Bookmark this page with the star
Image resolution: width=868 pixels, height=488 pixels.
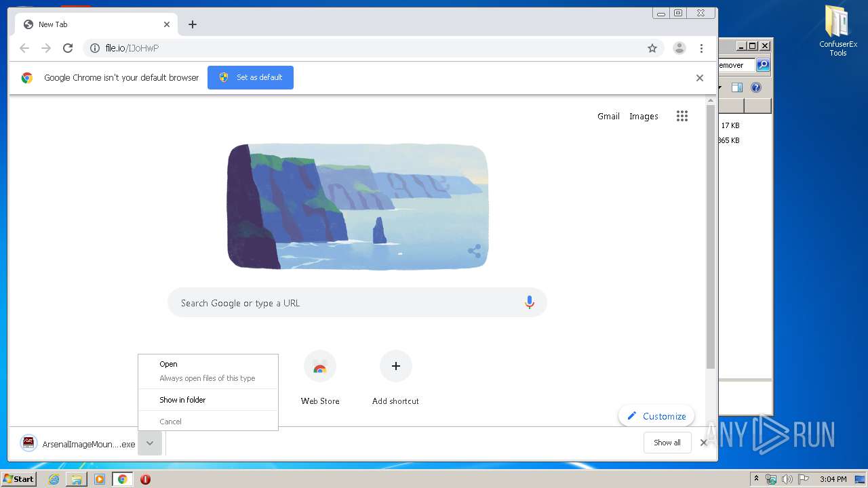[652, 48]
